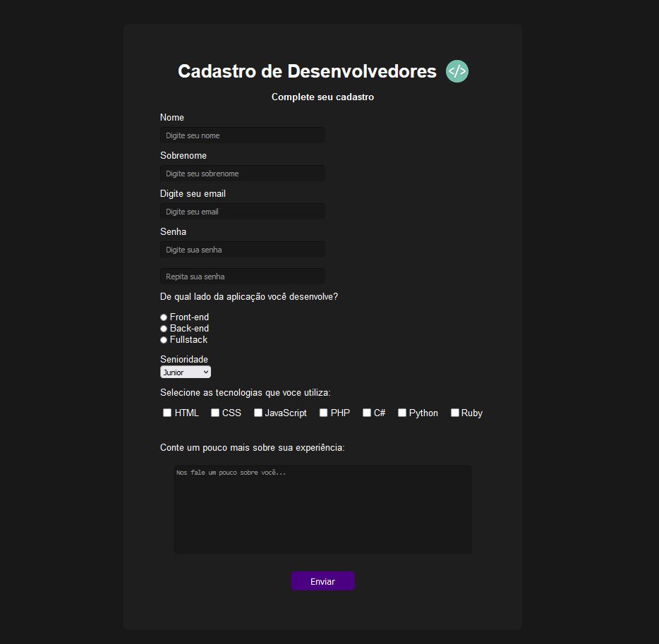Click the Enviar submit button
This screenshot has height=644, width=659.
[322, 581]
